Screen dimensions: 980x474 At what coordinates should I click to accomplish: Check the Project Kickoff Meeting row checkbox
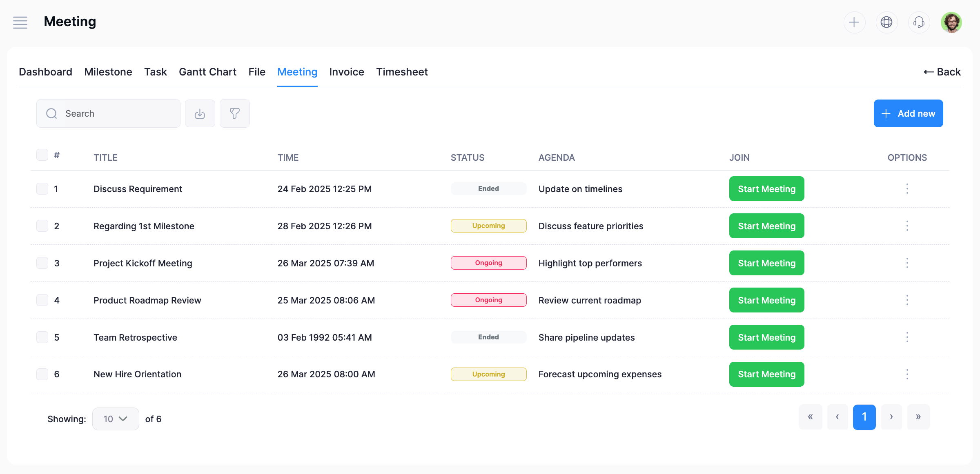42,263
